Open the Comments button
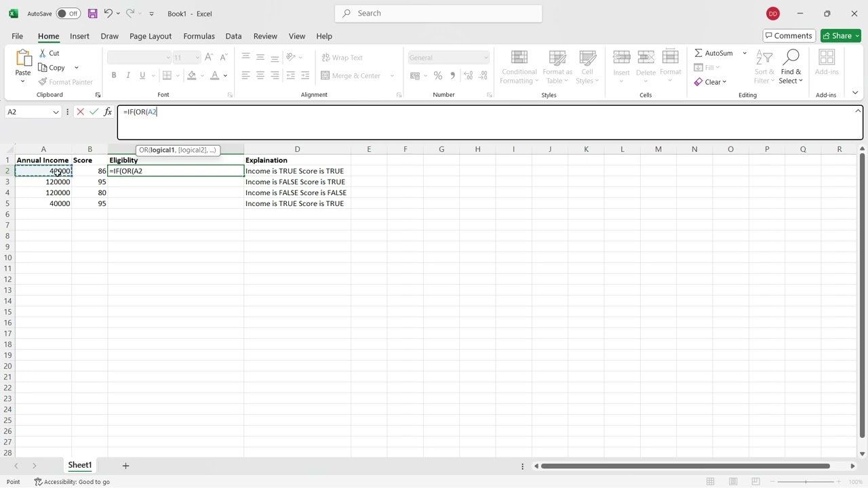The width and height of the screenshot is (868, 488). (789, 36)
